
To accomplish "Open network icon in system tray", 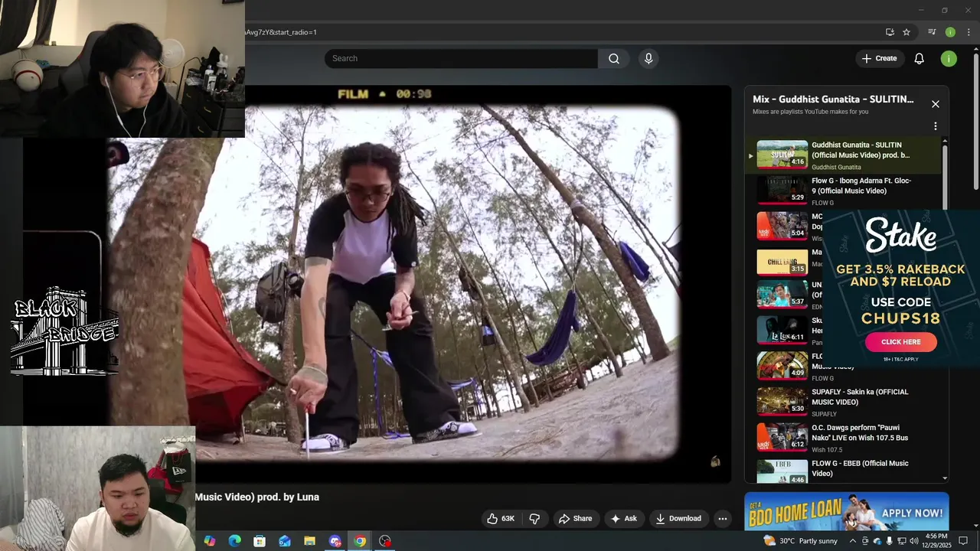I will (x=902, y=541).
